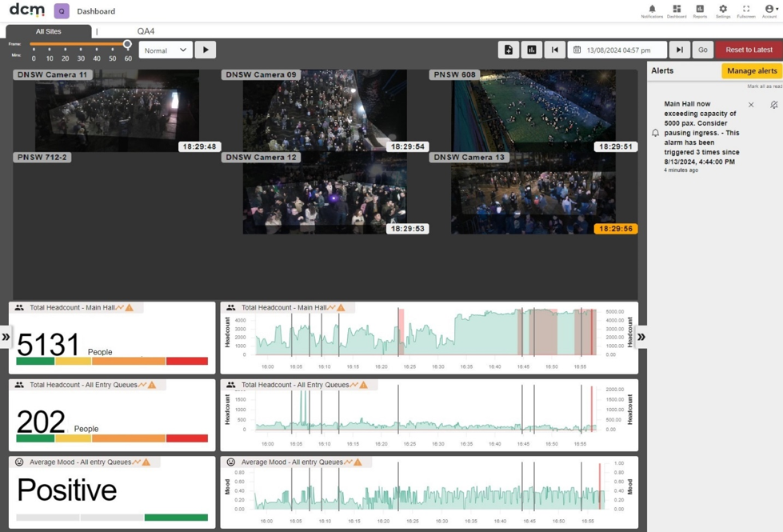The width and height of the screenshot is (783, 532).
Task: Select the All Sites tab
Action: pyautogui.click(x=49, y=31)
